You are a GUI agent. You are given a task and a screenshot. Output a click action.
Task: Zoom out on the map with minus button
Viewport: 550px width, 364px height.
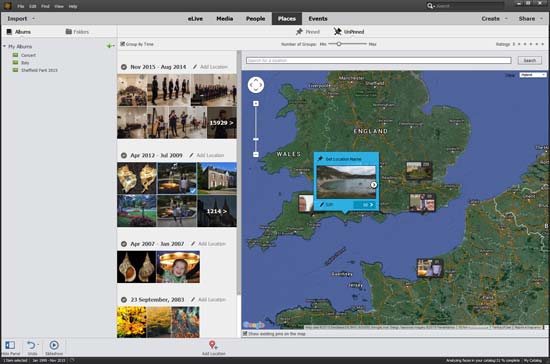pos(256,154)
